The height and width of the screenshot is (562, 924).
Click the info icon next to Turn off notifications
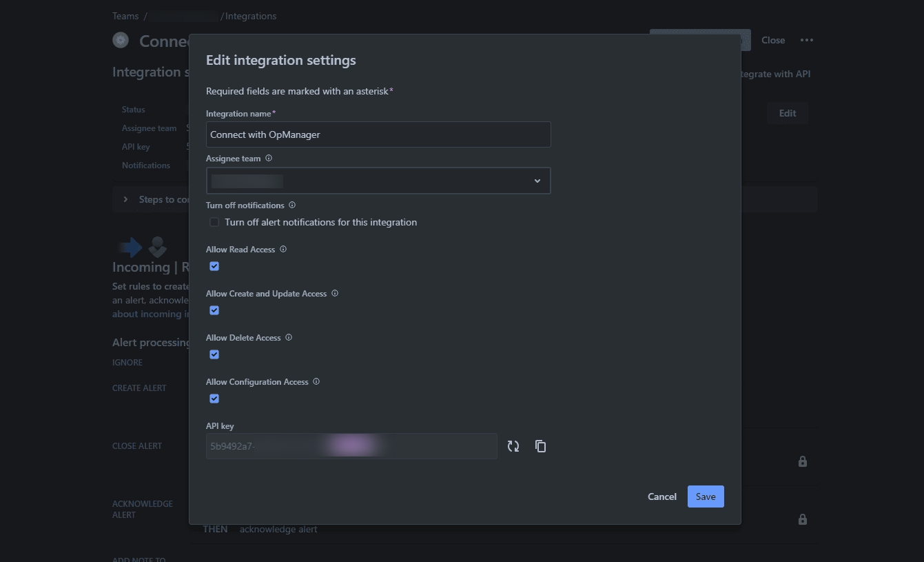[x=291, y=205]
